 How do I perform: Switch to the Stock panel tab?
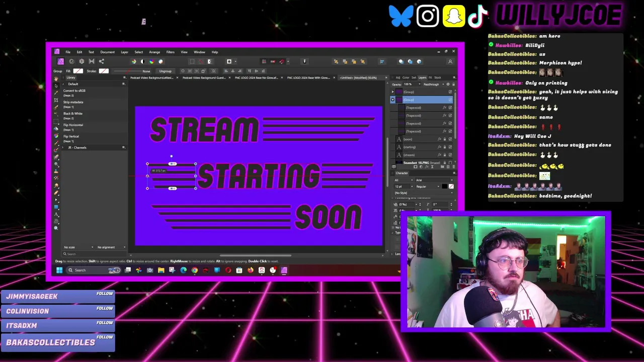[437, 77]
